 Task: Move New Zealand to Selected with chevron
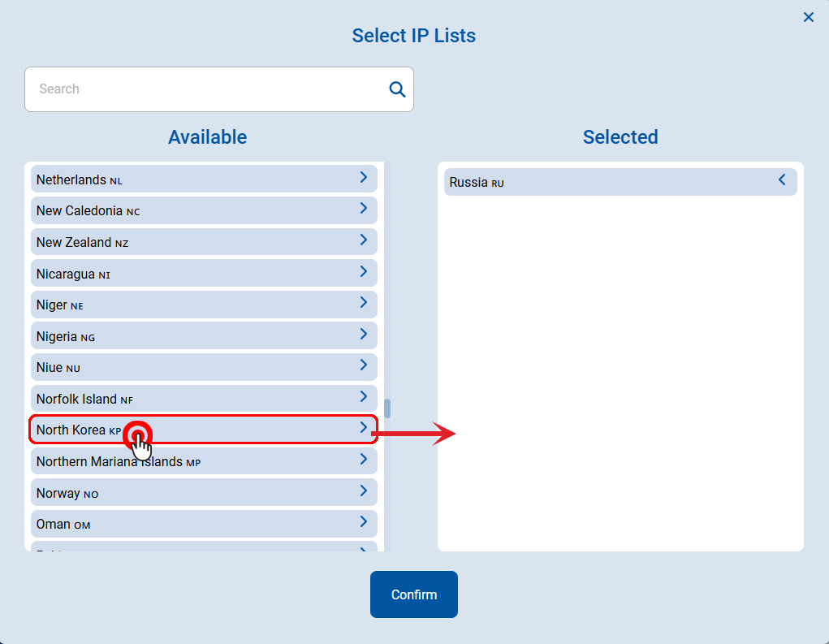click(x=363, y=240)
